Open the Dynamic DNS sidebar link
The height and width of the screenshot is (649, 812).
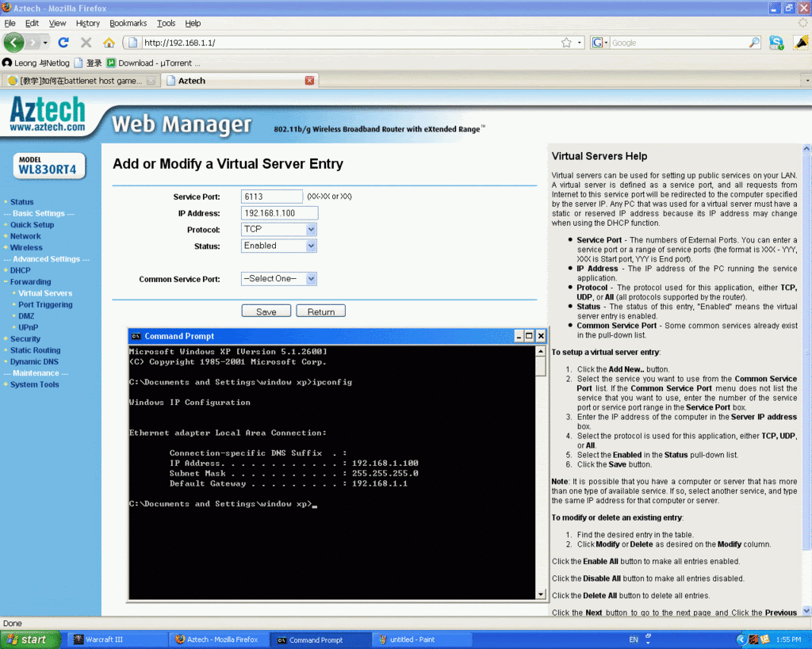pyautogui.click(x=34, y=361)
